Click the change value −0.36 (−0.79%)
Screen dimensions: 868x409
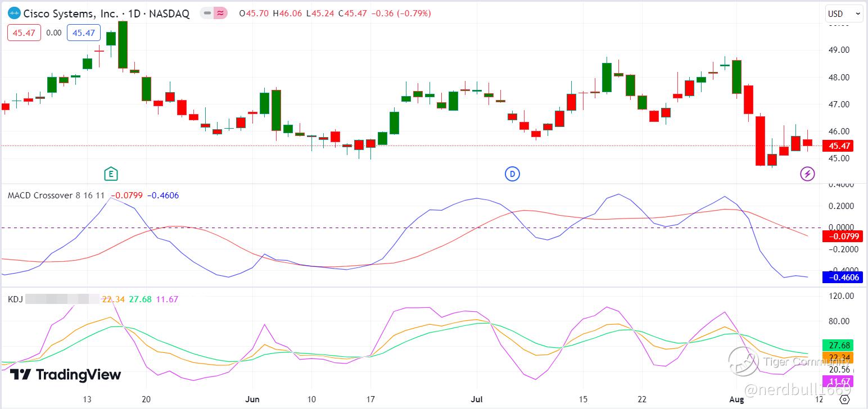tap(401, 13)
